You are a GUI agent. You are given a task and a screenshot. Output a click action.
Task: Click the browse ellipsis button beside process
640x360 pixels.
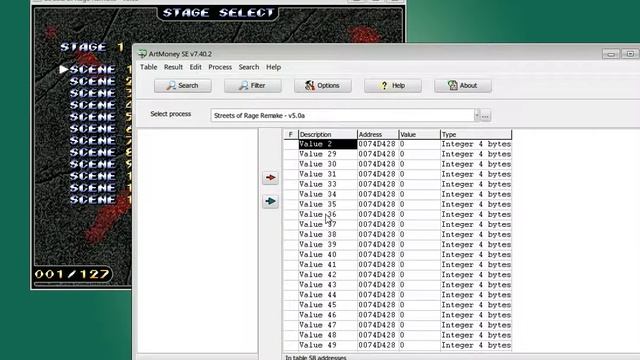(x=485, y=116)
